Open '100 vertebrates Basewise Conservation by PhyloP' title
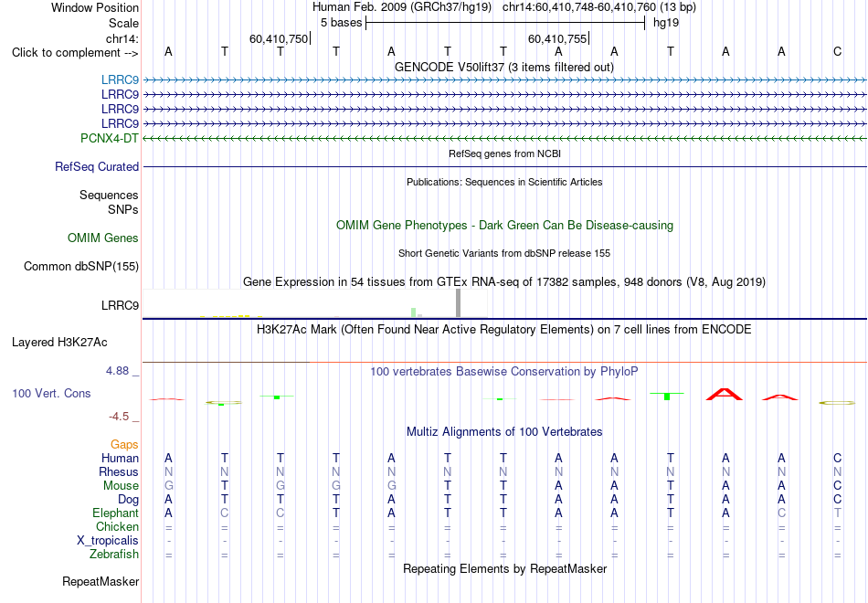 [x=504, y=372]
